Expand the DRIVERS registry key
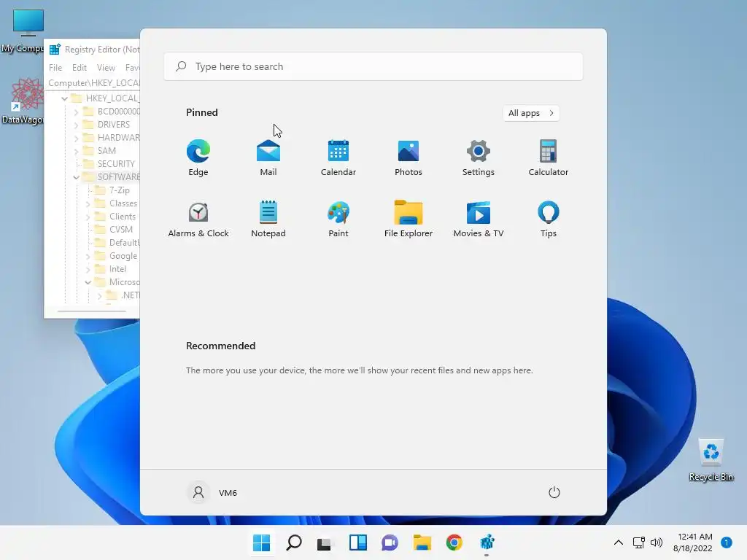Image resolution: width=747 pixels, height=560 pixels. point(76,125)
